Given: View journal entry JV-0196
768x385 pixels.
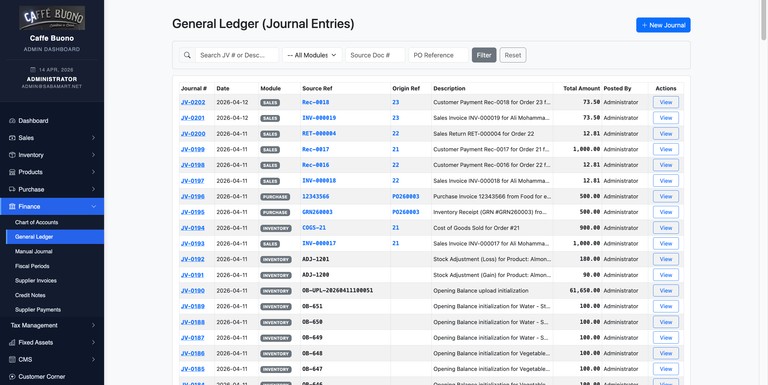Looking at the screenshot, I should tap(666, 196).
